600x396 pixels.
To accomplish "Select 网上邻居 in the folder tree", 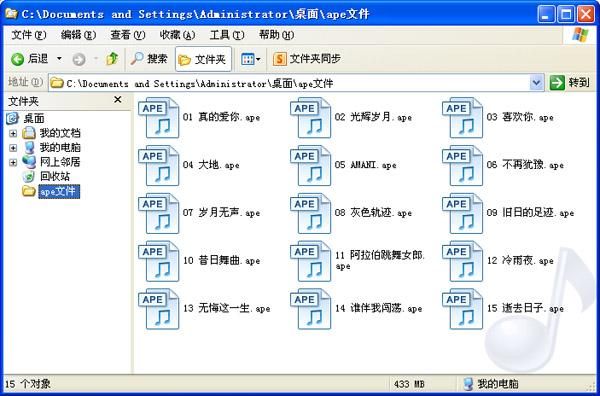I will [60, 162].
